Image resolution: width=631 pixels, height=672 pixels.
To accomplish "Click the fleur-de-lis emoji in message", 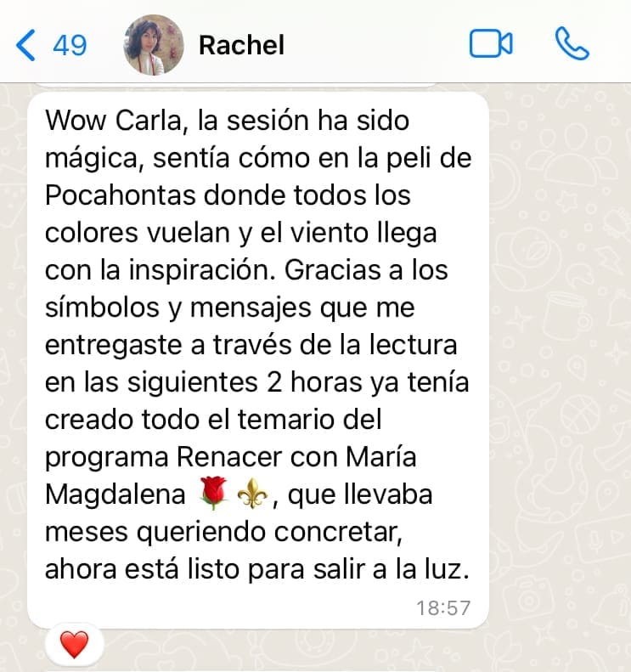I will click(x=252, y=494).
